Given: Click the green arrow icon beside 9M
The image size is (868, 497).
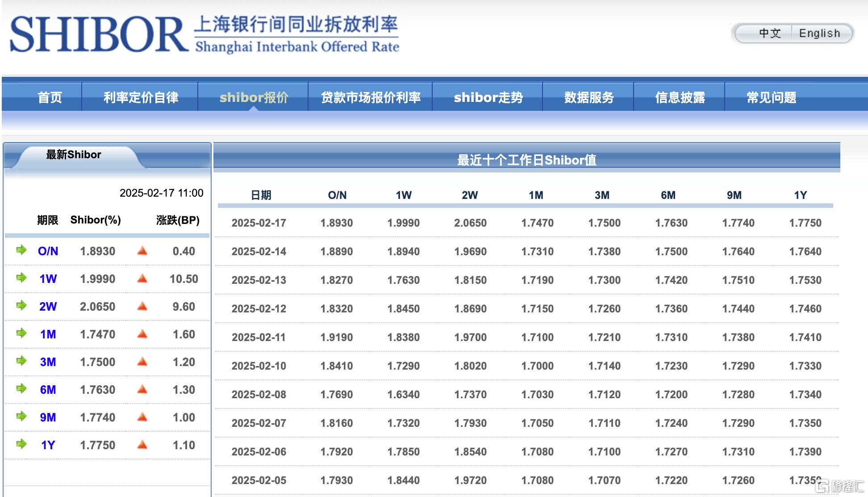Looking at the screenshot, I should (21, 416).
